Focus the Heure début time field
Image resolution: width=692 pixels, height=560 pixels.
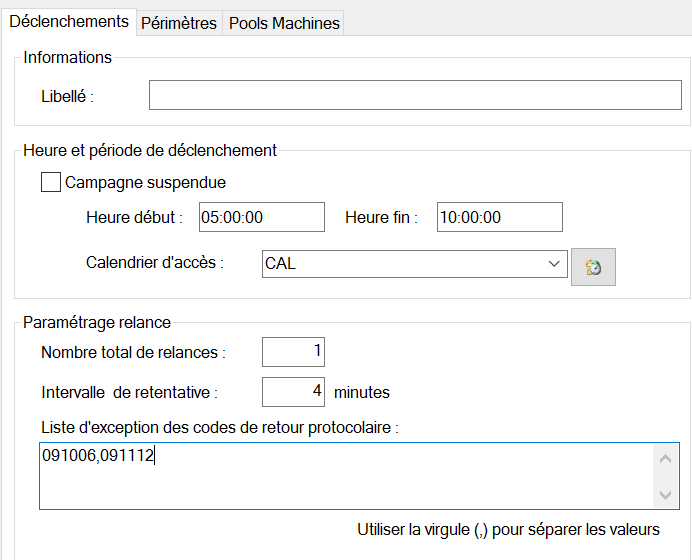coord(261,217)
